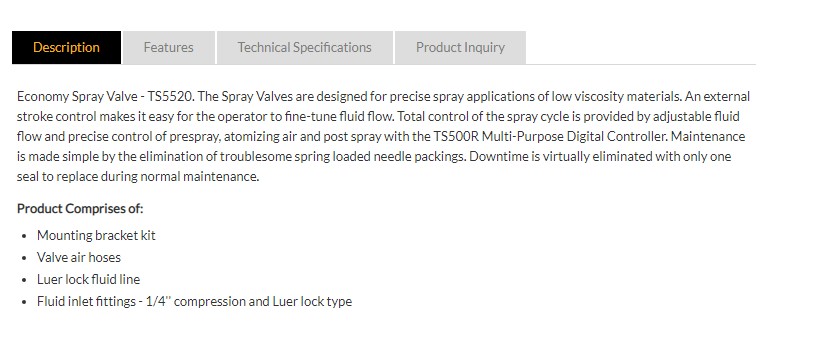Click the 'Product Comprises of:' heading
This screenshot has width=836, height=363.
(x=80, y=208)
